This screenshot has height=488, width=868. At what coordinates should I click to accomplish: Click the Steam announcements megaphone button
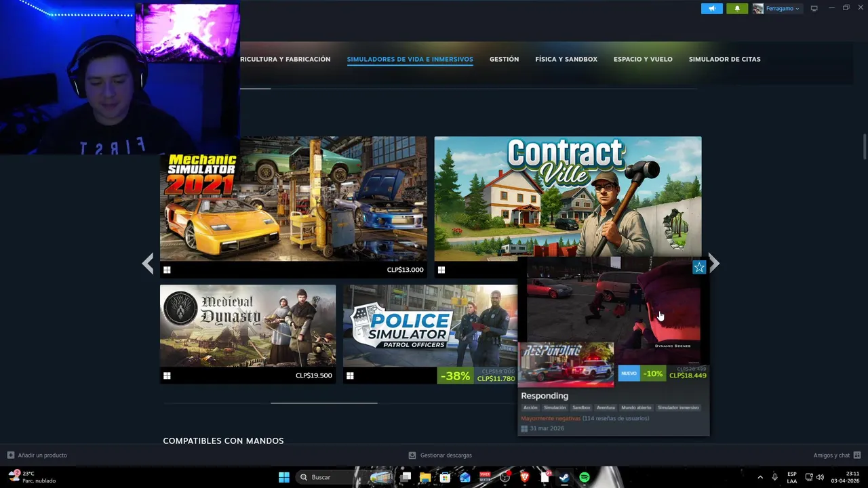(x=711, y=9)
